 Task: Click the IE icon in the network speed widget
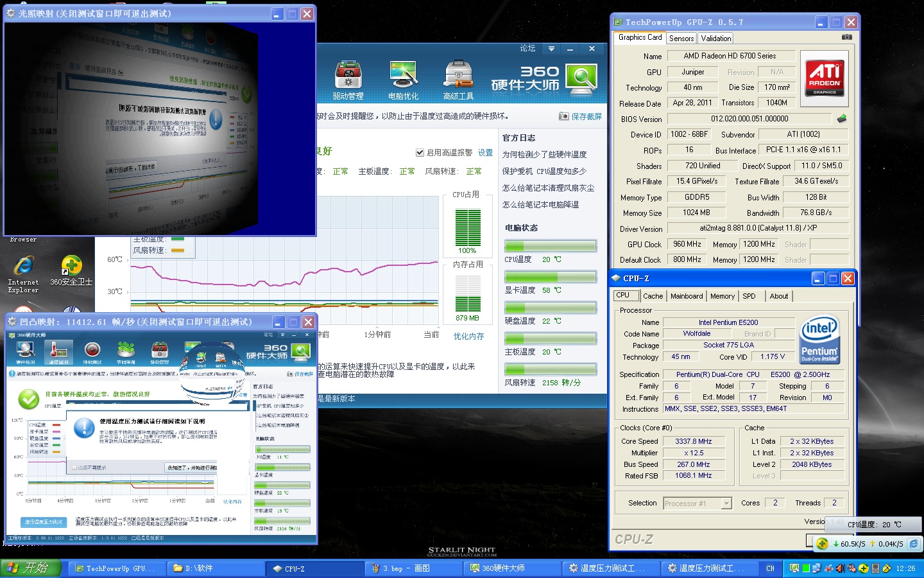914,544
